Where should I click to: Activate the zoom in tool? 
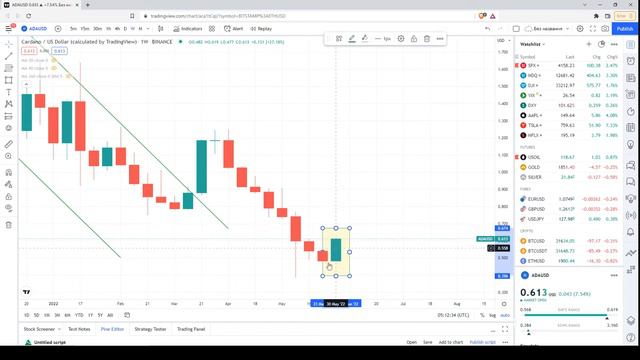click(9, 156)
